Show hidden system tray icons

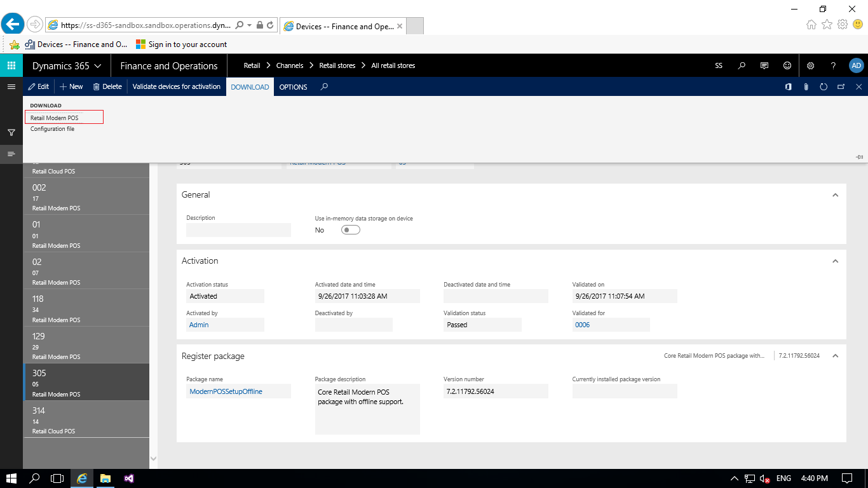(735, 478)
